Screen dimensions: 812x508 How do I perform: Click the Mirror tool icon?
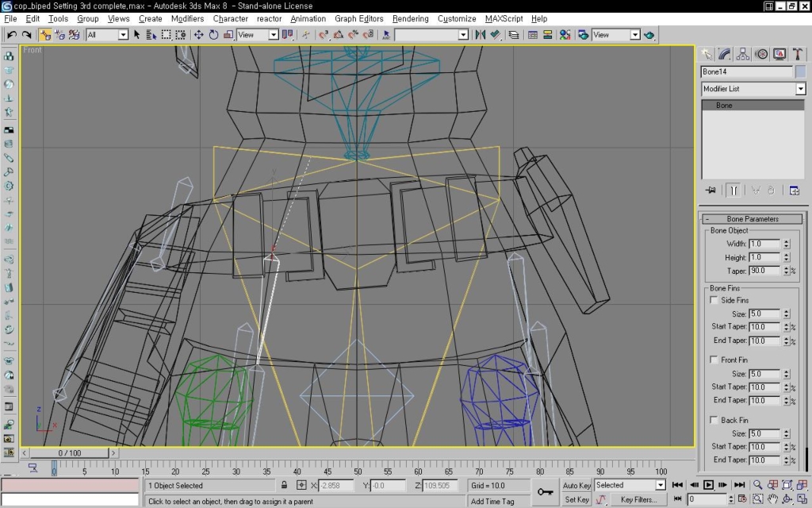[480, 35]
